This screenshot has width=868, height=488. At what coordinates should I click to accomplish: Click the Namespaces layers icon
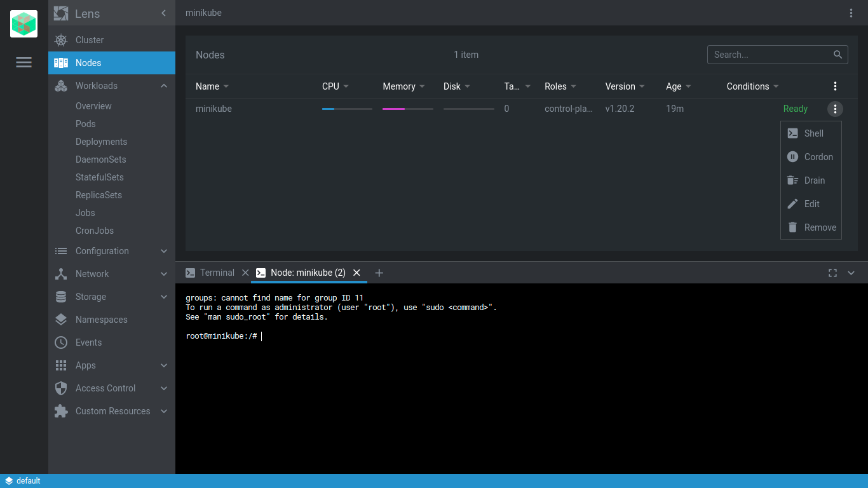61,320
